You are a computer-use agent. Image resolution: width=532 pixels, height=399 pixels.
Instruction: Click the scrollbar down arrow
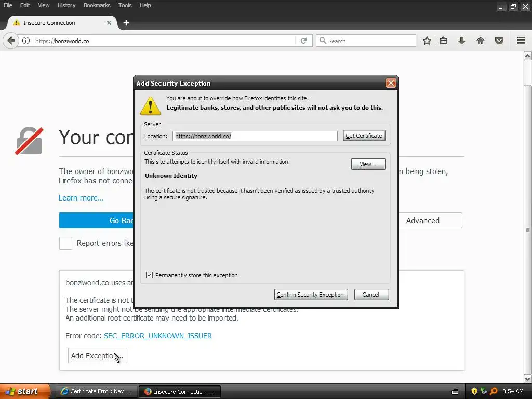(528, 379)
